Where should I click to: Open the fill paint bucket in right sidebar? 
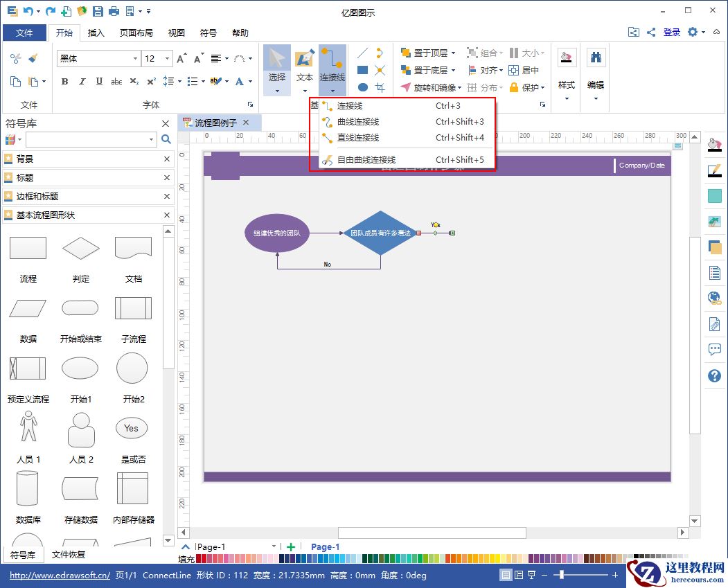click(x=715, y=145)
